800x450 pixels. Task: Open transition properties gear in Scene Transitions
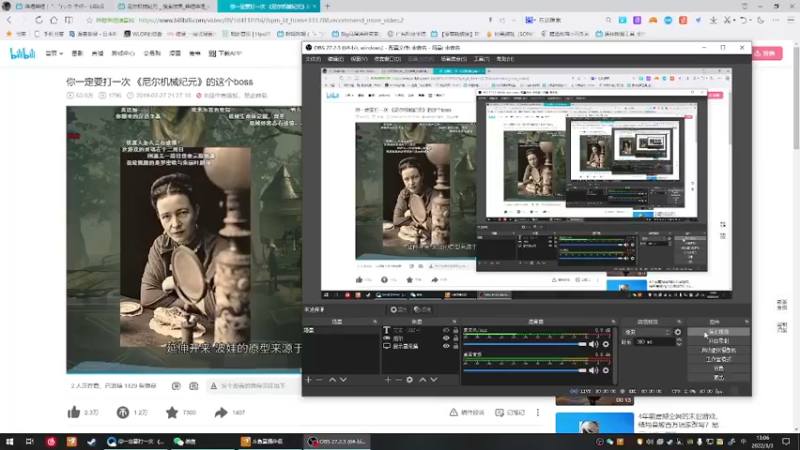tap(678, 332)
